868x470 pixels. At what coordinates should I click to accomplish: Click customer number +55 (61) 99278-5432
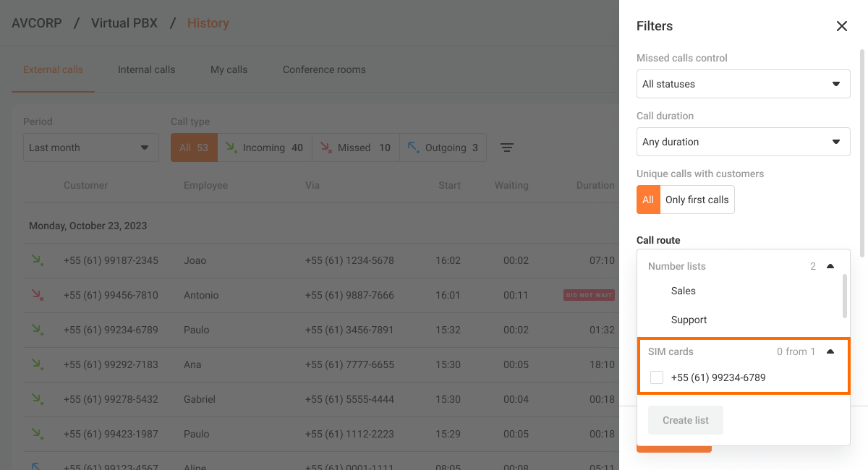click(x=111, y=399)
